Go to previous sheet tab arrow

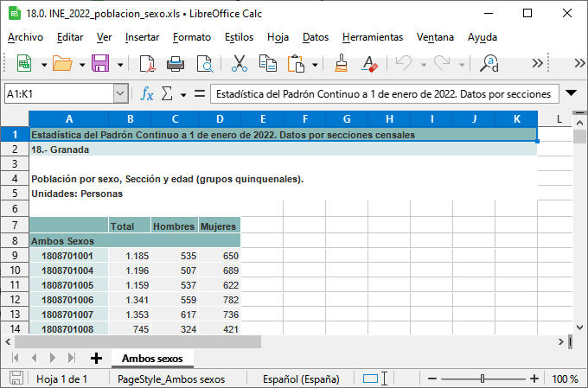click(x=34, y=358)
